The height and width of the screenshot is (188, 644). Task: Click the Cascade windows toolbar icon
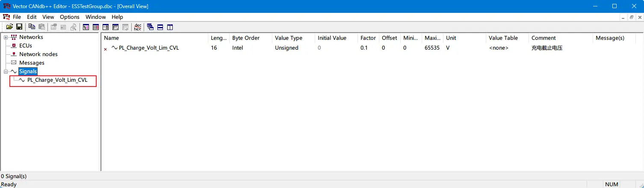[x=150, y=27]
